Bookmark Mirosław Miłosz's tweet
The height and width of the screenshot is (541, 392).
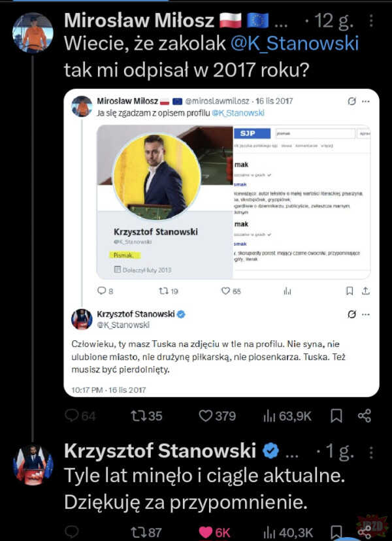pos(336,416)
